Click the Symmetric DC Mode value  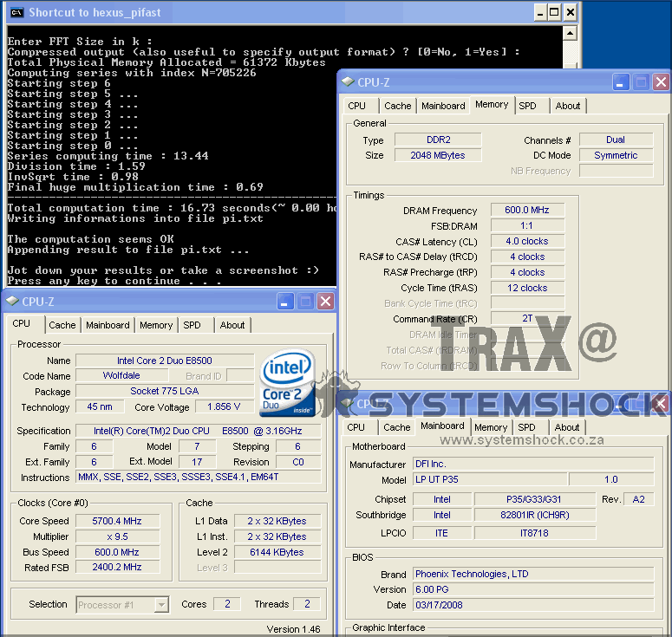[616, 155]
